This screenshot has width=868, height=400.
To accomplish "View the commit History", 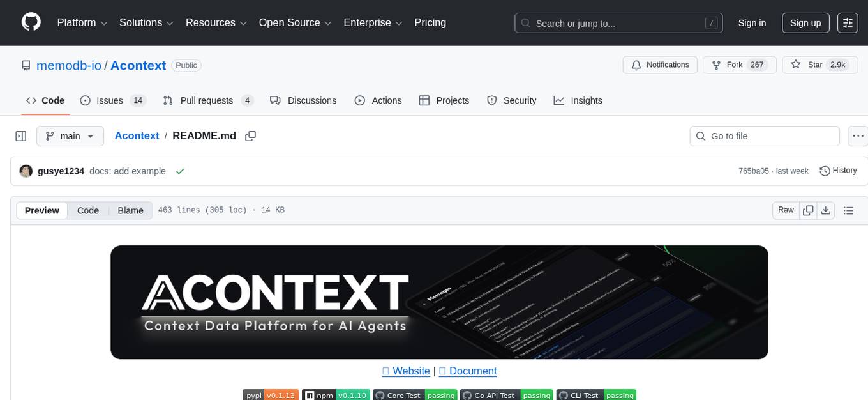I will click(x=838, y=171).
